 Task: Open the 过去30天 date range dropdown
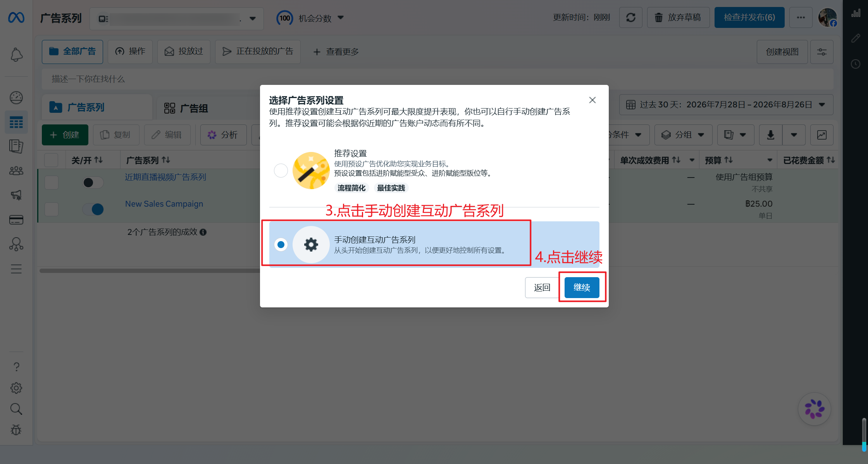point(726,105)
